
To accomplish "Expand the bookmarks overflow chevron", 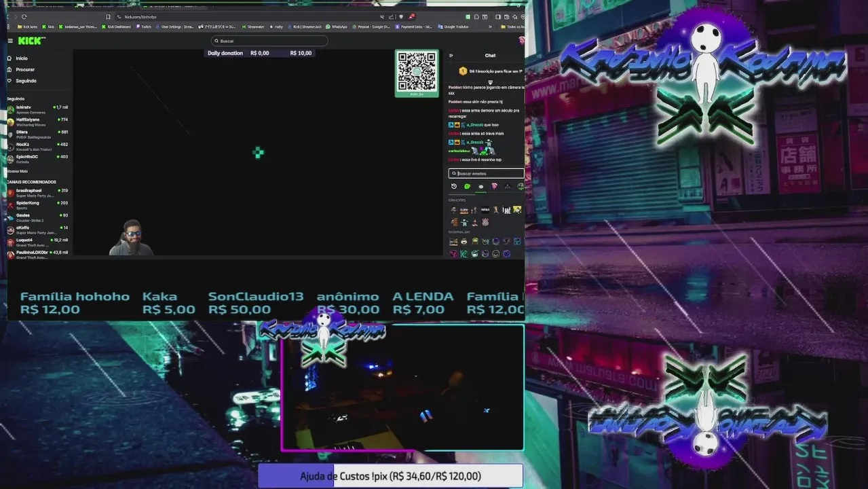I will tap(490, 26).
